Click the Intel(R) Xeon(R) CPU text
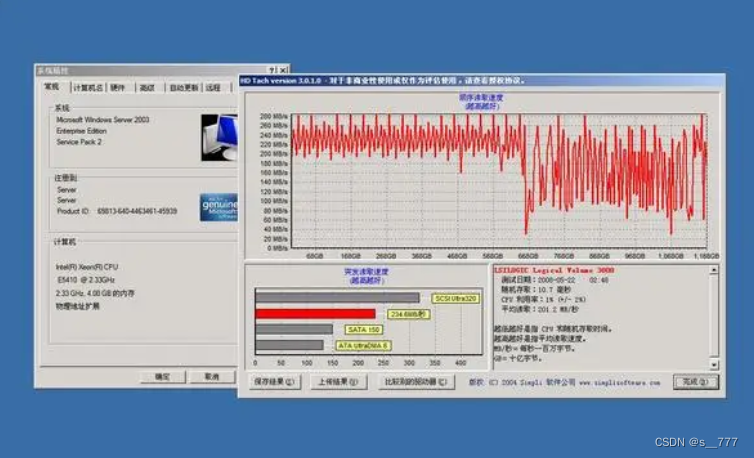Screen dimensions: 754x458 pyautogui.click(x=87, y=267)
